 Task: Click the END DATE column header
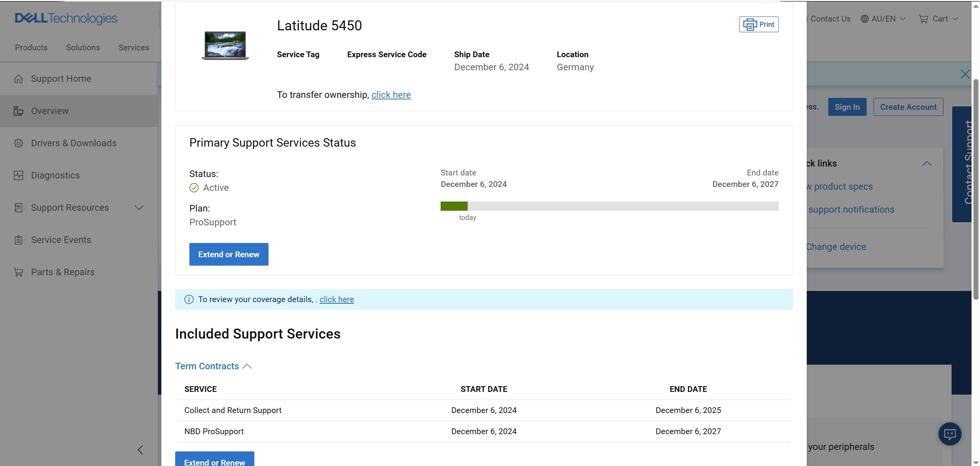(x=688, y=389)
